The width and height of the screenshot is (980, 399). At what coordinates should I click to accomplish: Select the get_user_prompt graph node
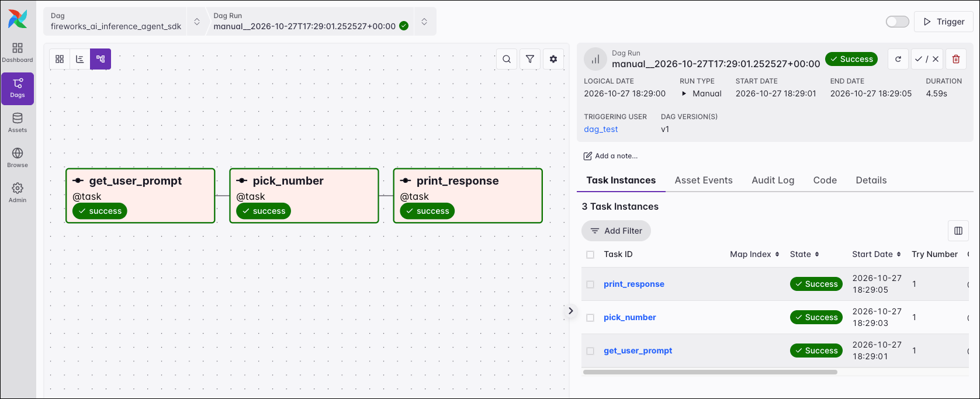141,196
